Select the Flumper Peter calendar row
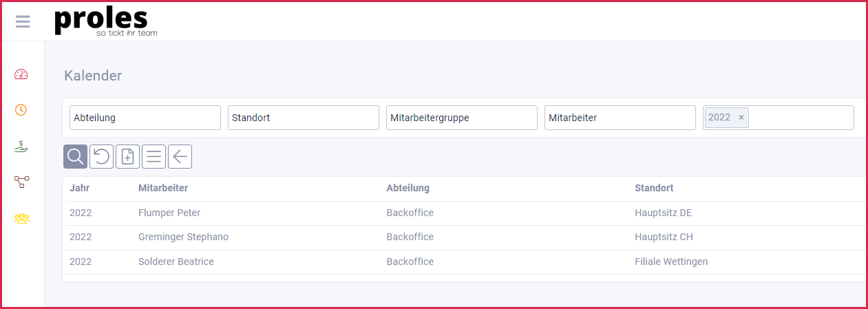 (x=169, y=213)
